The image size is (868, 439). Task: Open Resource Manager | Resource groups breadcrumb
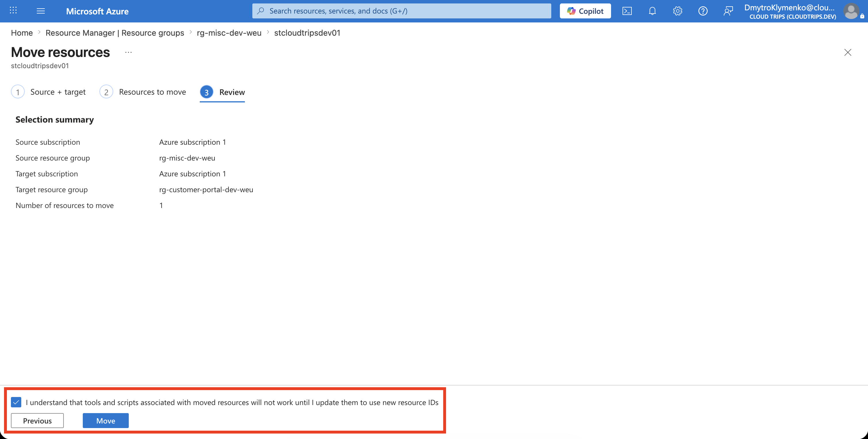point(115,33)
